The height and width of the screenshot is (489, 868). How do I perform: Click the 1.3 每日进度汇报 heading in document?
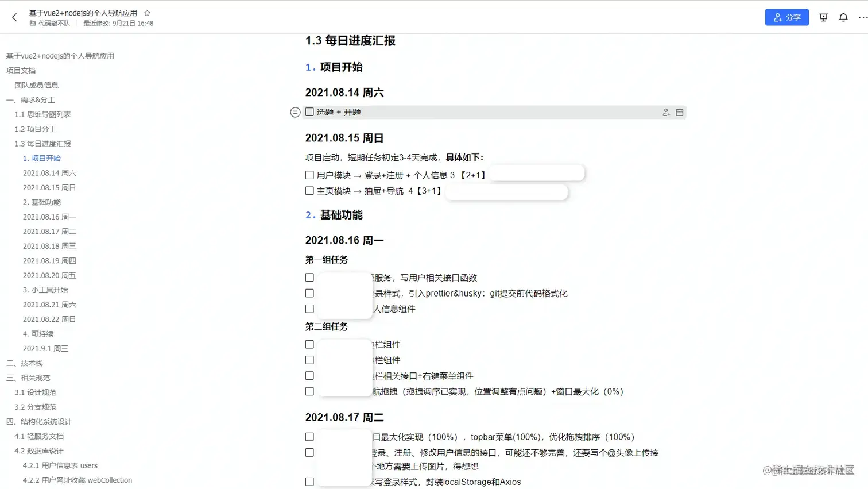tap(350, 41)
